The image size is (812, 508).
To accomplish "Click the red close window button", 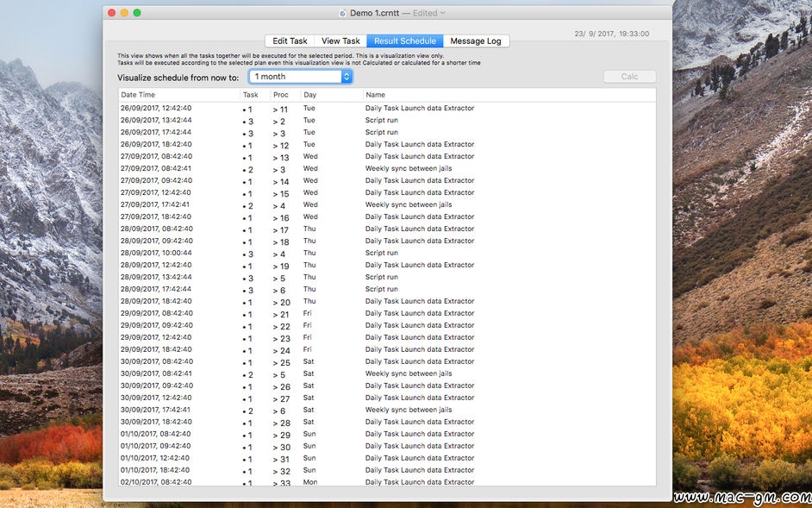I will [110, 13].
